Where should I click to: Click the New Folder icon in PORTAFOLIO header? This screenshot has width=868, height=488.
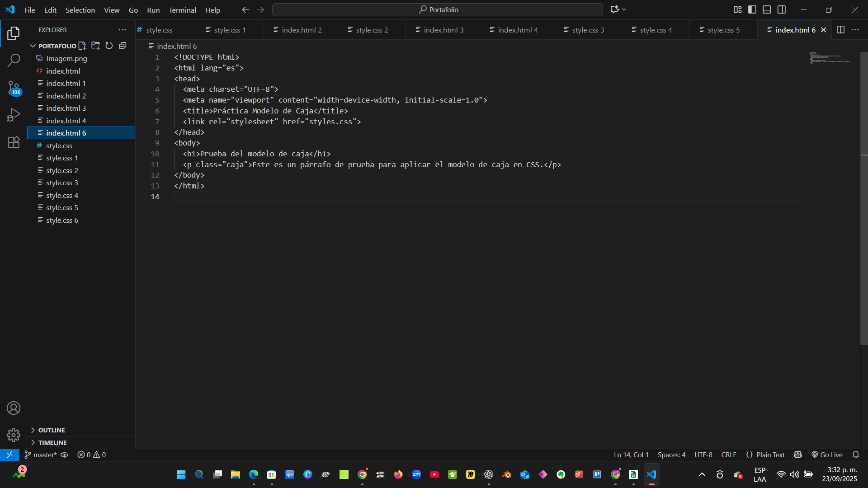pos(95,46)
